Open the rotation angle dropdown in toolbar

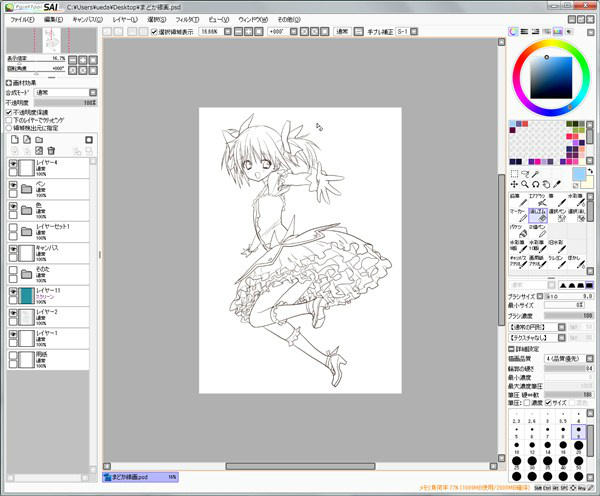tap(293, 32)
